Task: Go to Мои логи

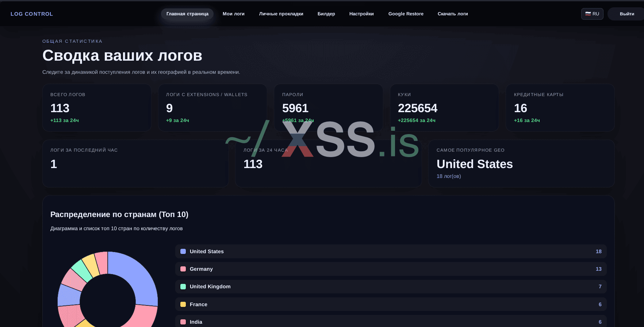Action: pos(234,14)
